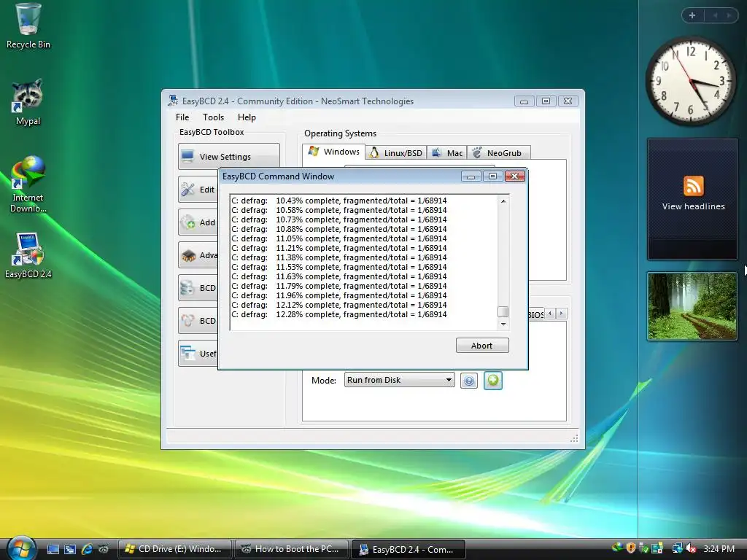The image size is (747, 560).
Task: Launch Internet Download Manager desktop shortcut
Action: (28, 184)
